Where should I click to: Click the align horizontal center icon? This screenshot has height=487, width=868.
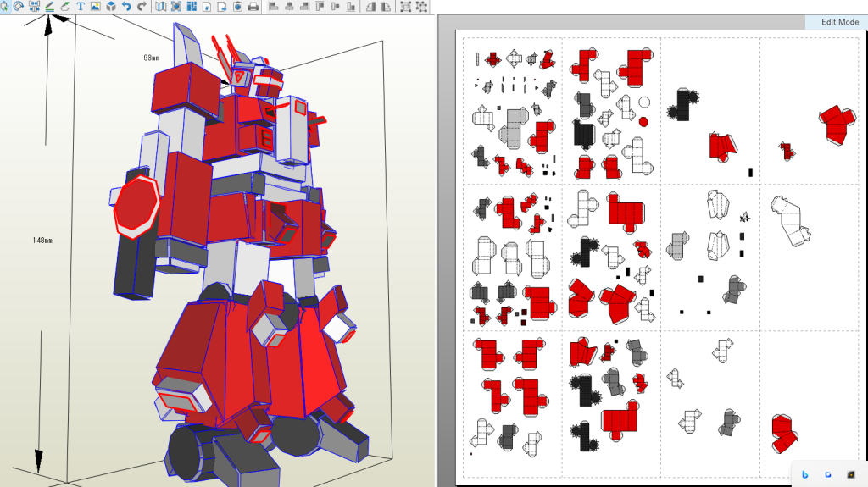click(x=289, y=6)
